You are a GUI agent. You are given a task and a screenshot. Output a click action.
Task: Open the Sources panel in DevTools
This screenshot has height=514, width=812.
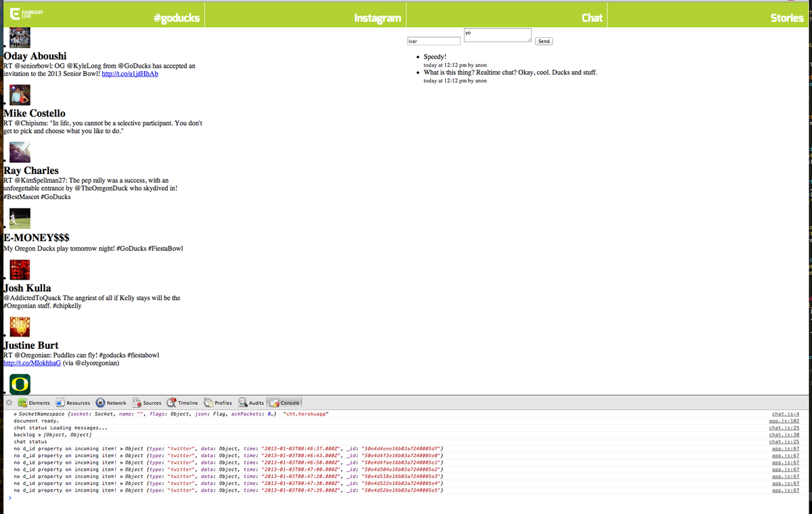(147, 403)
